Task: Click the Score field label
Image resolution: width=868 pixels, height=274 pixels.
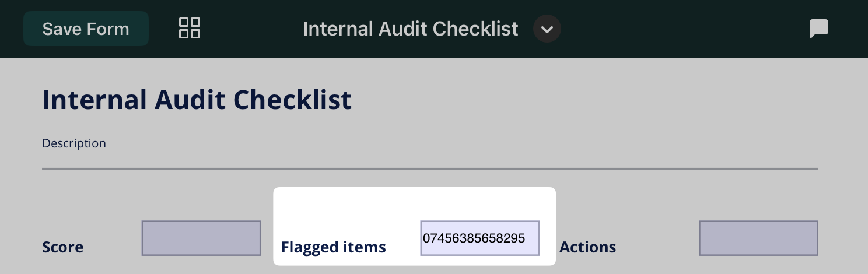Action: coord(63,247)
